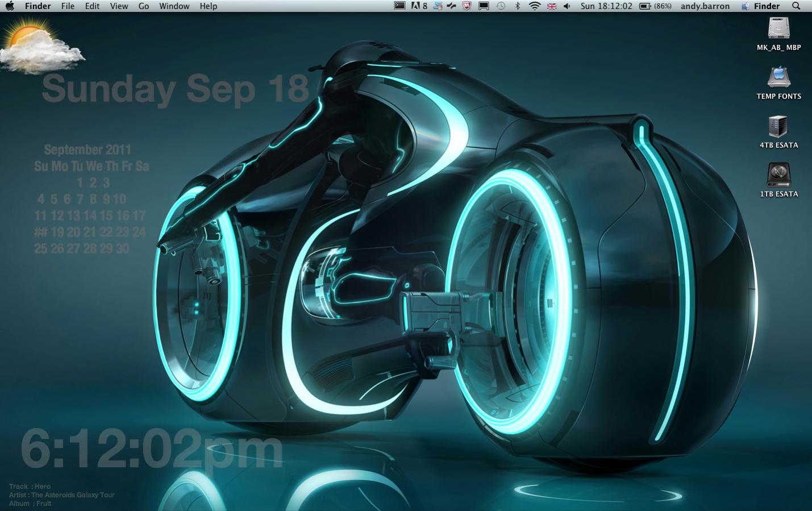Click the 4TB ESATA label text

pyautogui.click(x=778, y=146)
